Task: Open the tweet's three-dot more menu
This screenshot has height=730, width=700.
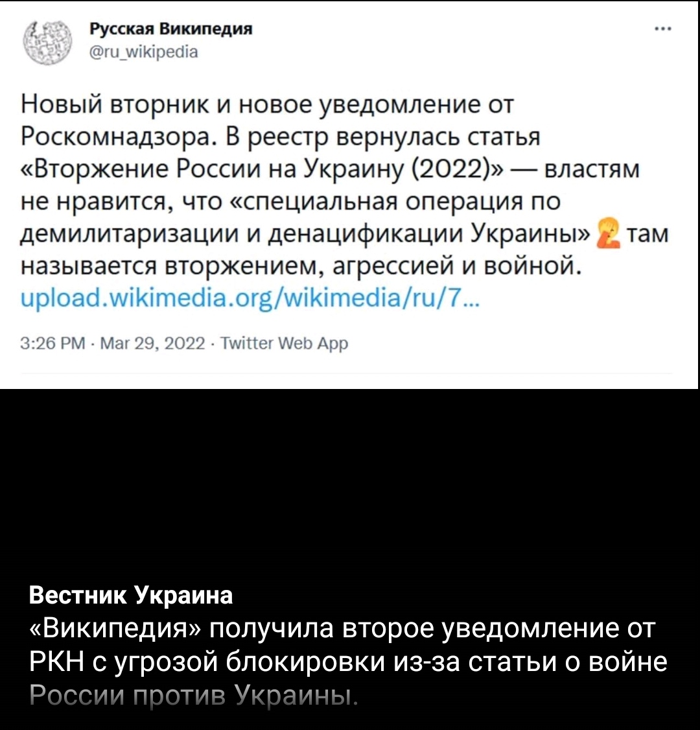Action: coord(663,29)
